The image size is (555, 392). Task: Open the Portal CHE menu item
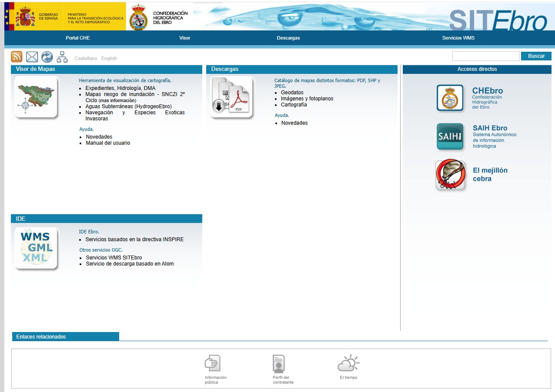78,38
